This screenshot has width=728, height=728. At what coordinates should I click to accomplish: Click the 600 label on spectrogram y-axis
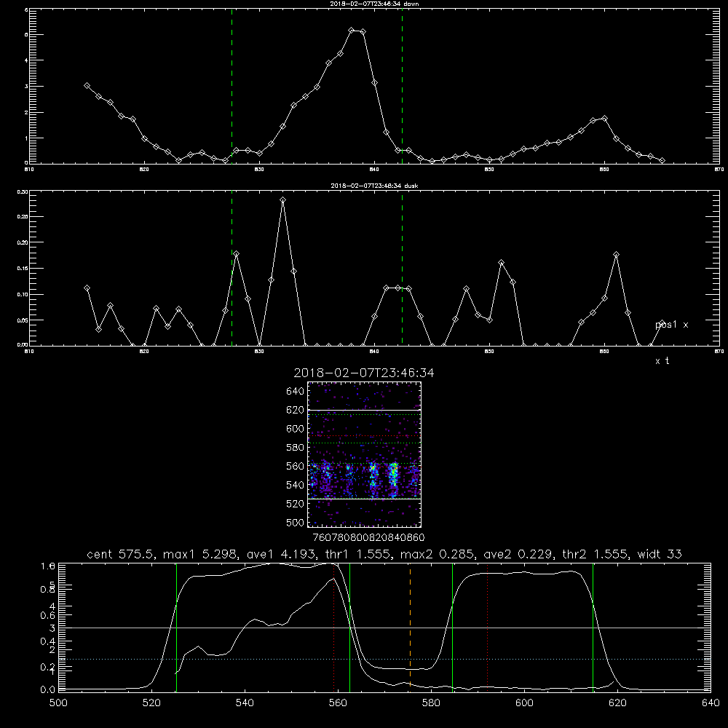(x=296, y=429)
